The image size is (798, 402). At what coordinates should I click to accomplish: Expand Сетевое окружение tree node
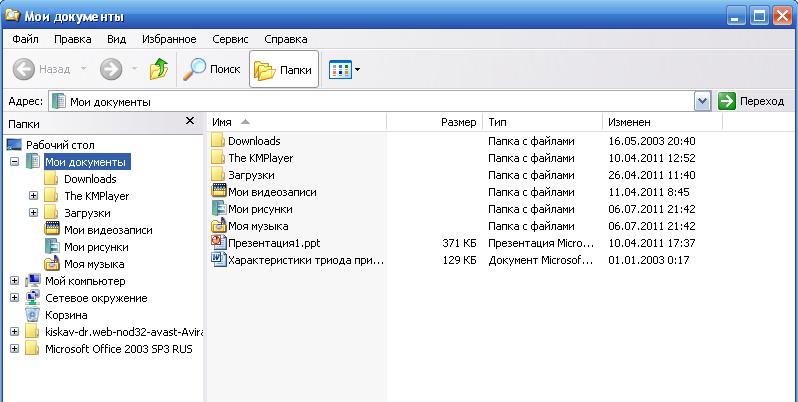14,298
